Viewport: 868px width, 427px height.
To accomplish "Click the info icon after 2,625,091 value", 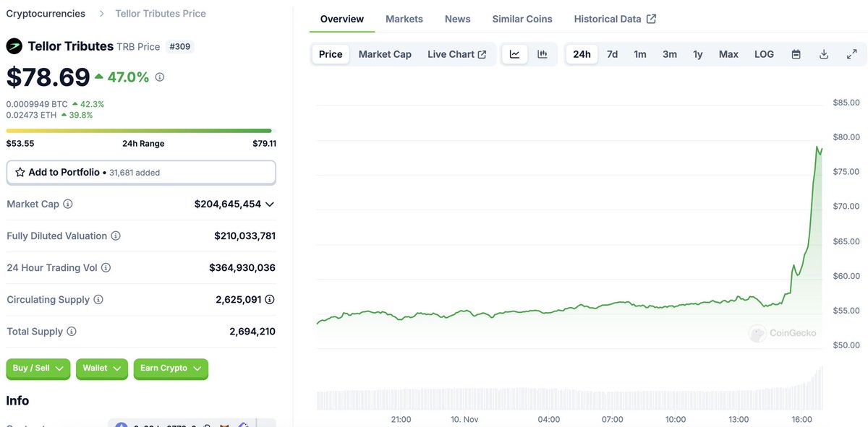I will pos(270,300).
